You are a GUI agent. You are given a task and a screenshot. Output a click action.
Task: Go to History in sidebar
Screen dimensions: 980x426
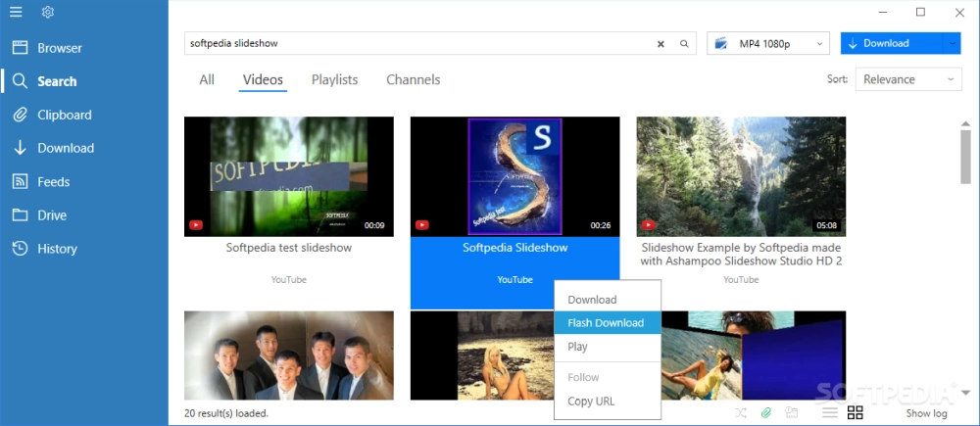[57, 249]
